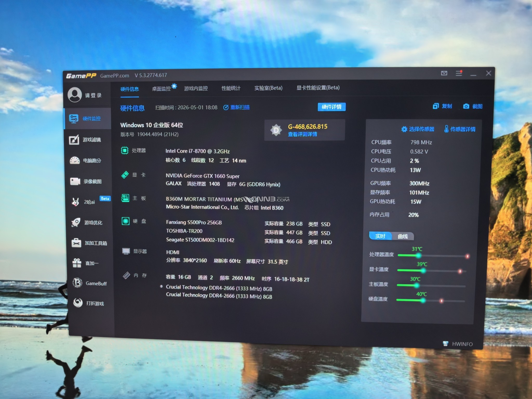Click the user avatar to log in

(75, 95)
